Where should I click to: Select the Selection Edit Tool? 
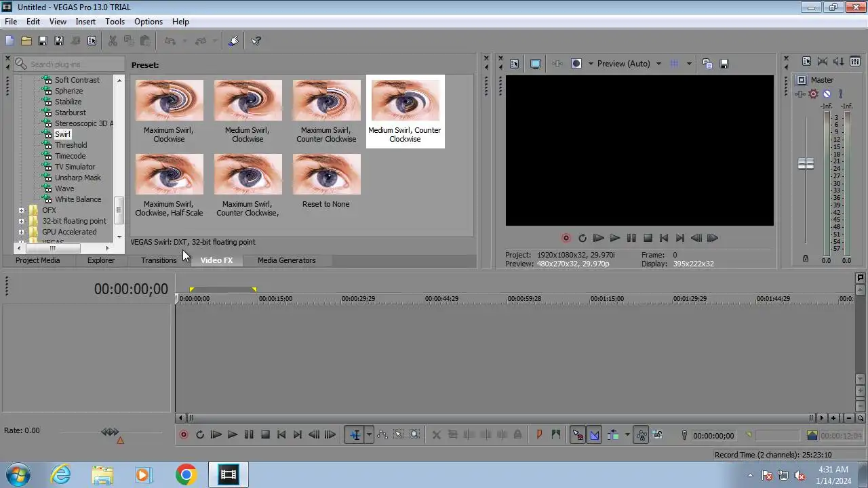click(x=399, y=435)
